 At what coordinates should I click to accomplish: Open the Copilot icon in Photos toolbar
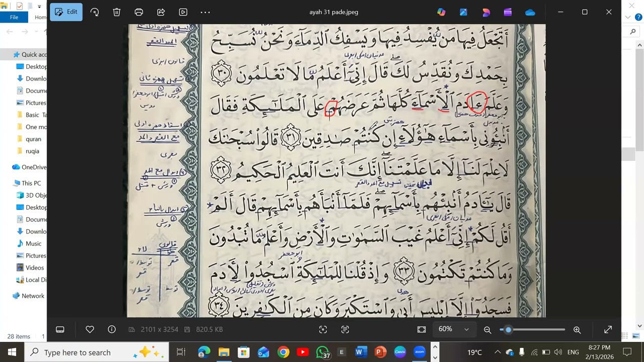click(x=441, y=12)
